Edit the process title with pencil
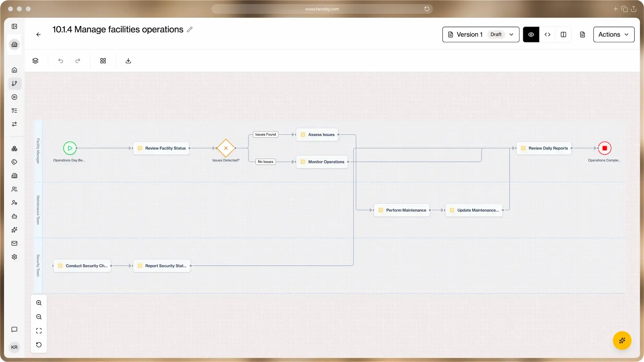This screenshot has width=644, height=362. pyautogui.click(x=190, y=30)
